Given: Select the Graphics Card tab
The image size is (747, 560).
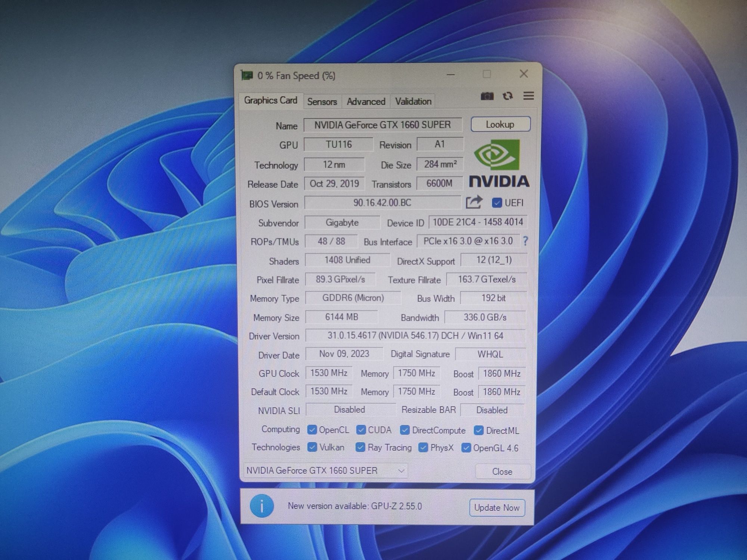Looking at the screenshot, I should pyautogui.click(x=271, y=100).
